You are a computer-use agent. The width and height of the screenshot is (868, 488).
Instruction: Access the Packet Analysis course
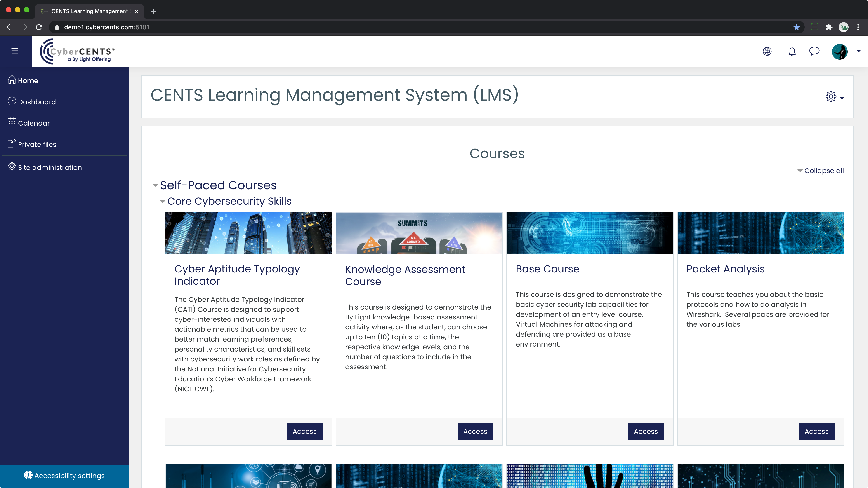point(816,432)
